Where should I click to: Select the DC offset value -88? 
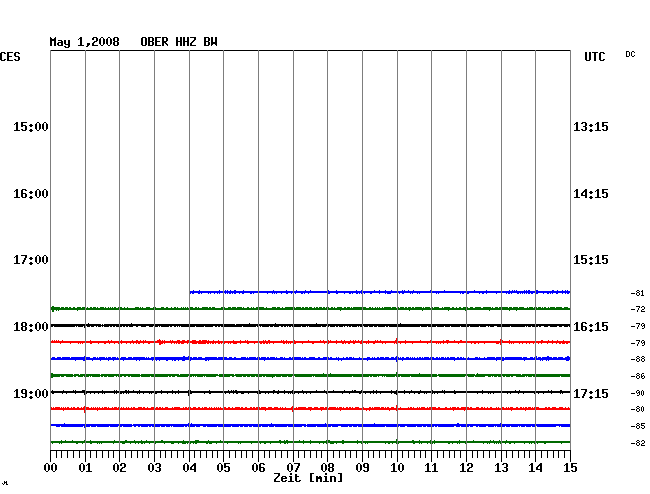(638, 359)
